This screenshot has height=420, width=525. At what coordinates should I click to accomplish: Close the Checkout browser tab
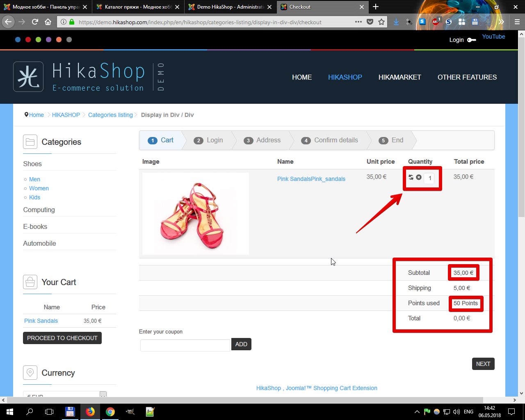tap(362, 7)
